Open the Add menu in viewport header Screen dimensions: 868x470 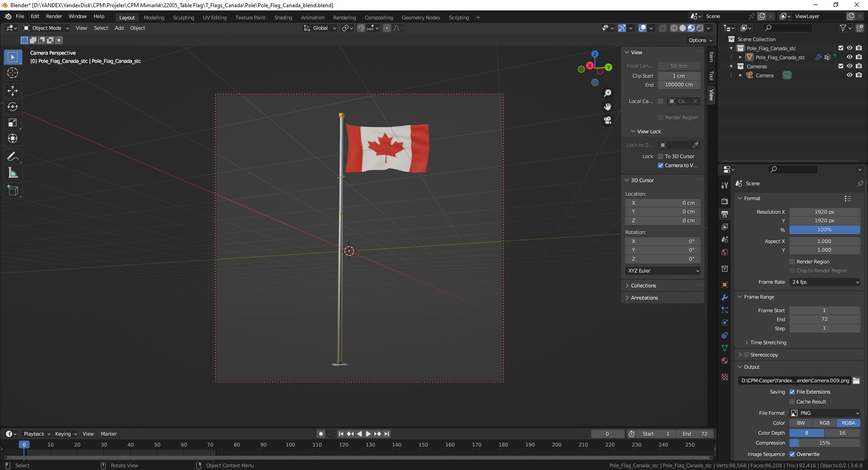point(119,28)
